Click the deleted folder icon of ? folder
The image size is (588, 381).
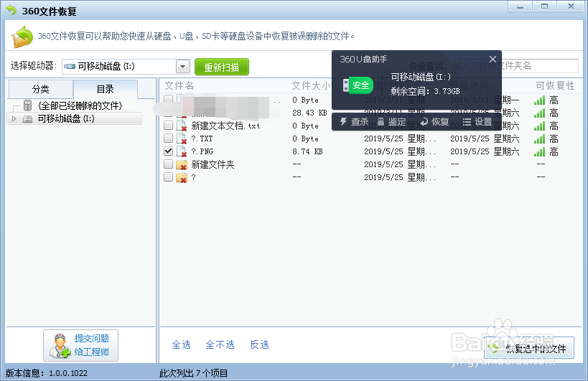click(x=182, y=177)
